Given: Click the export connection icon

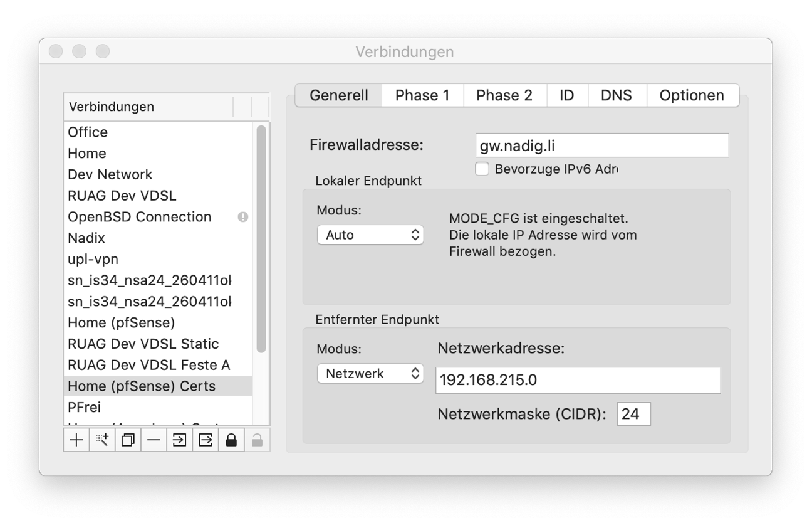Looking at the screenshot, I should pyautogui.click(x=206, y=440).
